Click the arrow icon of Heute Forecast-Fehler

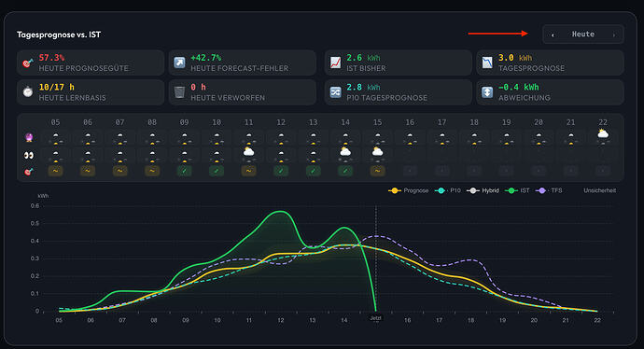pos(179,63)
